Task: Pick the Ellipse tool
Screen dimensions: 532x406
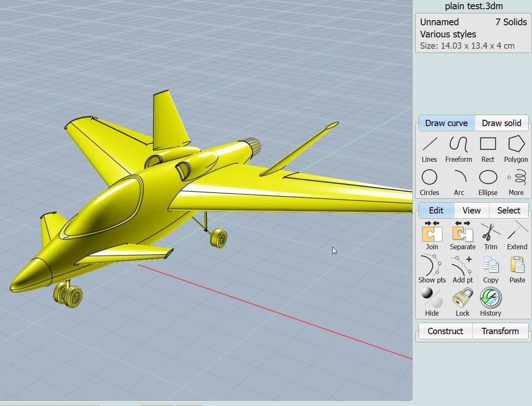Action: pyautogui.click(x=488, y=182)
